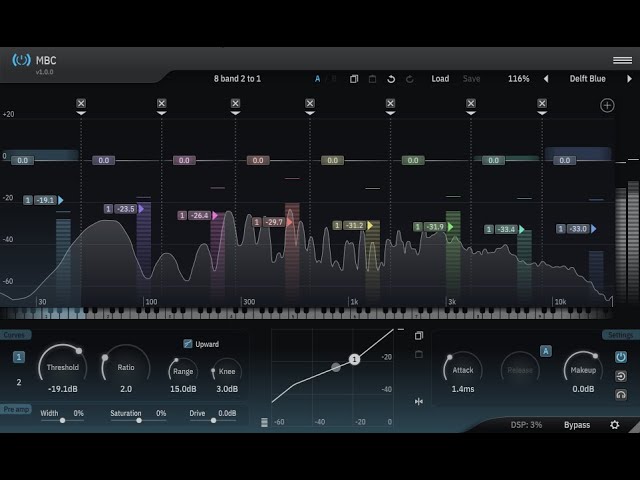Viewport: 640px width, 480px height.
Task: Click the meter icon below transfer graph
Action: 264,422
